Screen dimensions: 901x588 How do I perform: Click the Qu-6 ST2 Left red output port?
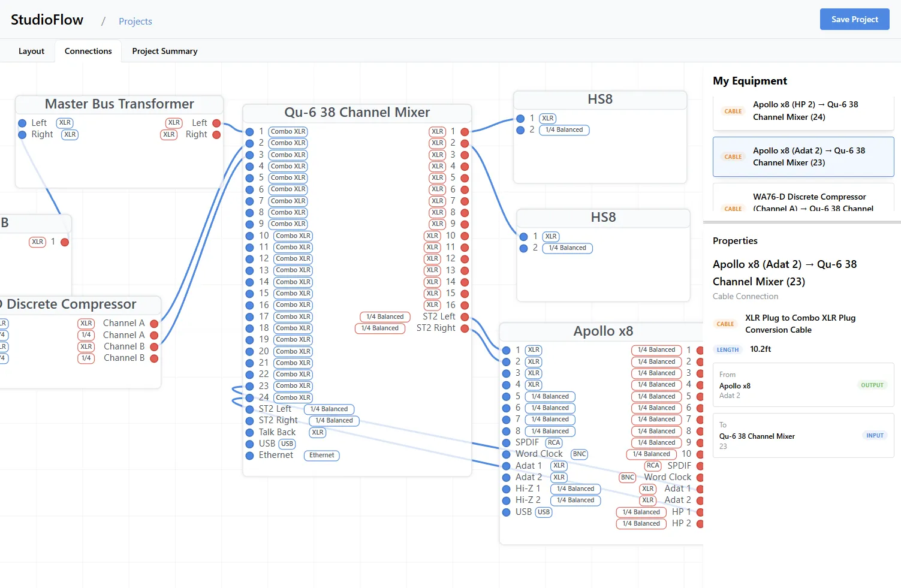pos(465,316)
